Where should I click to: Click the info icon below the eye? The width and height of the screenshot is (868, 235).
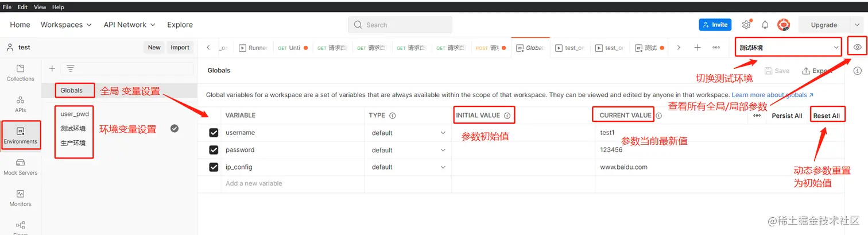click(858, 71)
